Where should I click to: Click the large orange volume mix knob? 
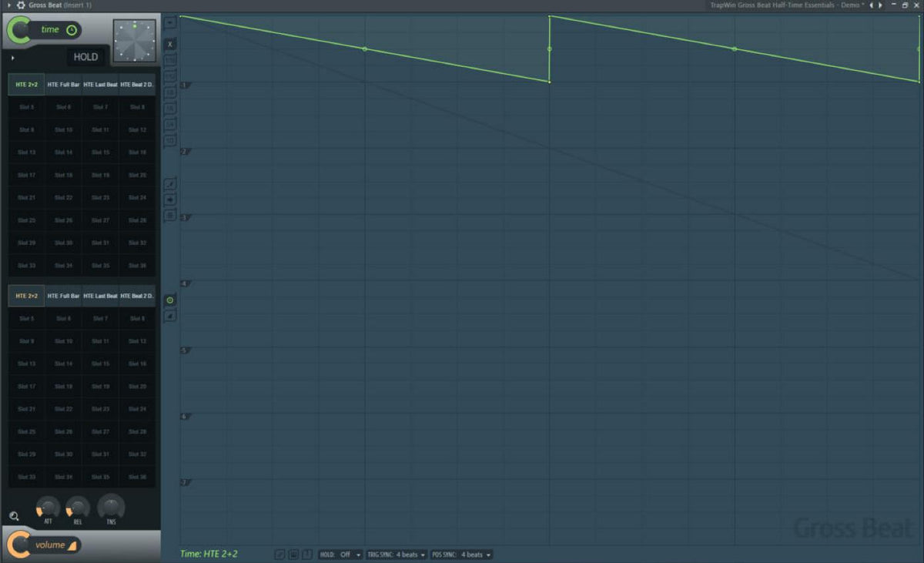pos(19,545)
